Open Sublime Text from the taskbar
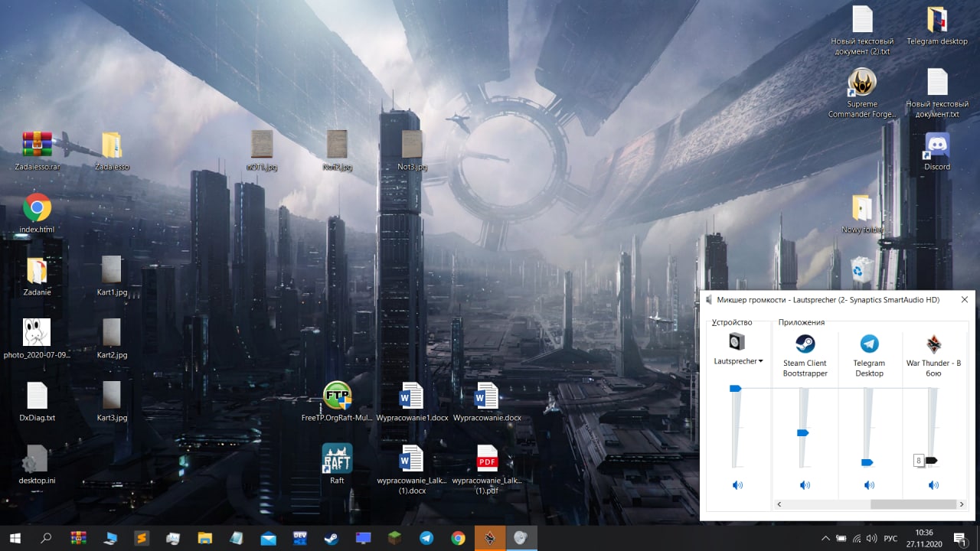The height and width of the screenshot is (551, 980). [141, 538]
